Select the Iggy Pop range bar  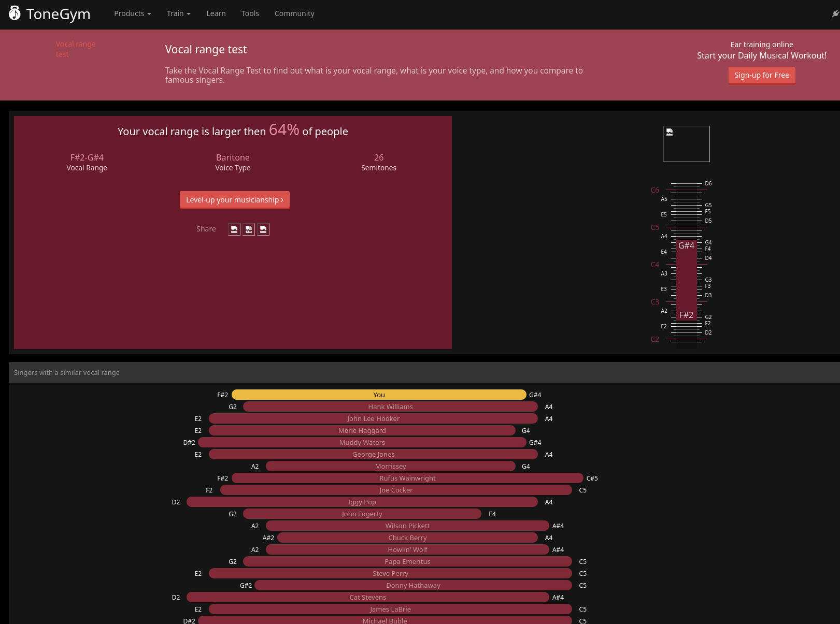[362, 502]
